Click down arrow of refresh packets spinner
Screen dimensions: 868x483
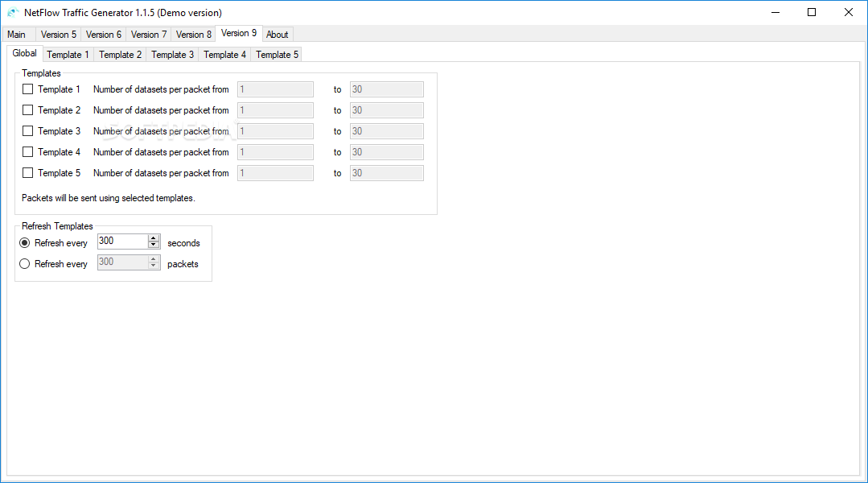point(154,266)
